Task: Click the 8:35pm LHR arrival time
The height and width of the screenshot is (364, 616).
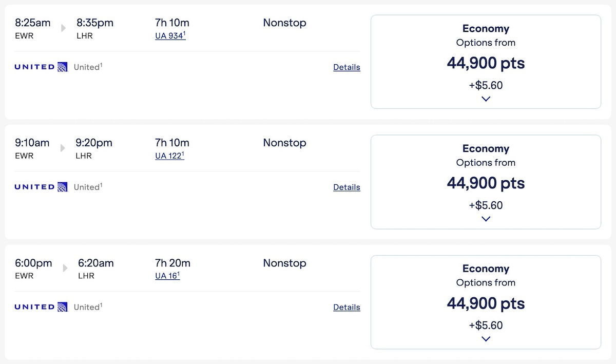Action: click(x=95, y=23)
